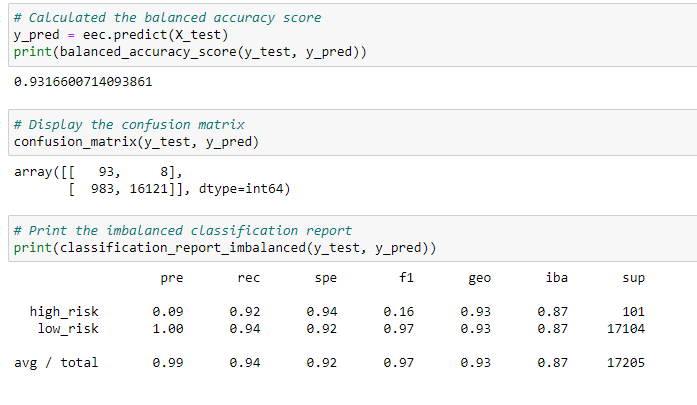The height and width of the screenshot is (405, 697).
Task: Select output value 0.9316600714093861
Action: tap(83, 82)
